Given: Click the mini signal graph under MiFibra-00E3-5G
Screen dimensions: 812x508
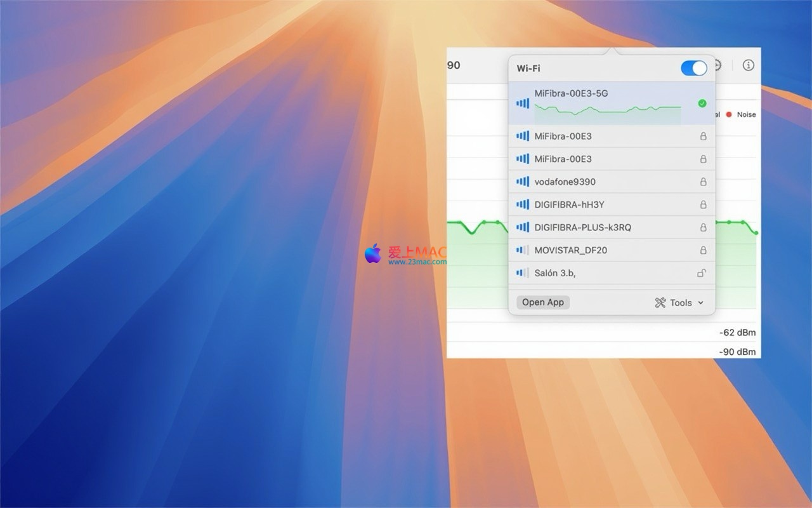Looking at the screenshot, I should (x=607, y=112).
